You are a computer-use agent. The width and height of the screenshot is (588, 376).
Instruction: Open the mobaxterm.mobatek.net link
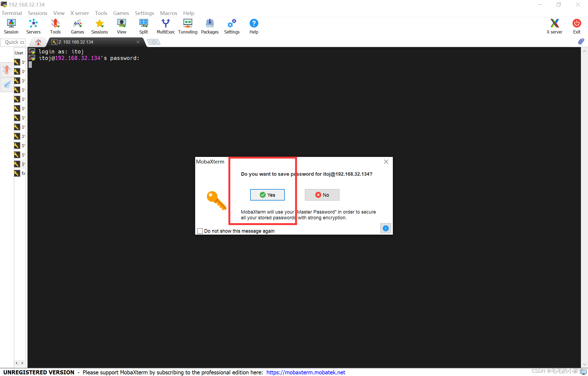coord(306,372)
